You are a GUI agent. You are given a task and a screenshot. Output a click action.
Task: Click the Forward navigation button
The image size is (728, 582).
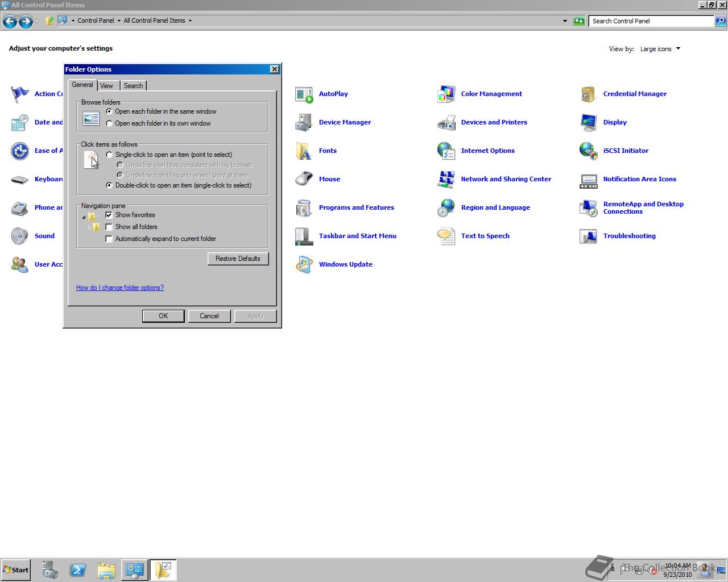pos(26,22)
